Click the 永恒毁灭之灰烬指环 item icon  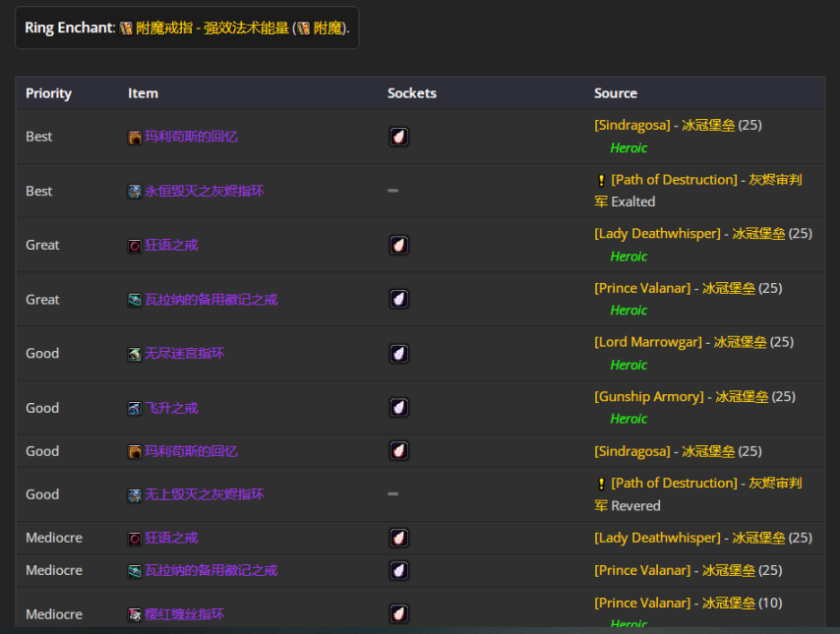pos(135,191)
